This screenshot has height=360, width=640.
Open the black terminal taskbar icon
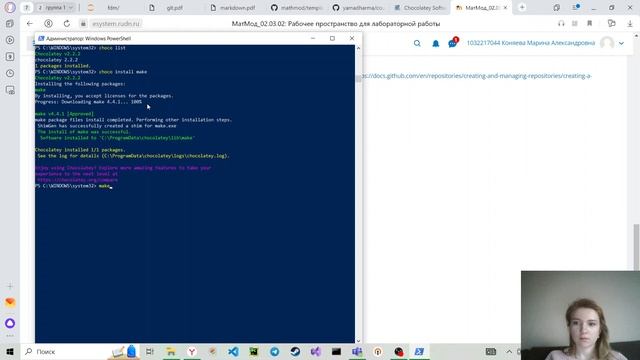[x=336, y=351]
